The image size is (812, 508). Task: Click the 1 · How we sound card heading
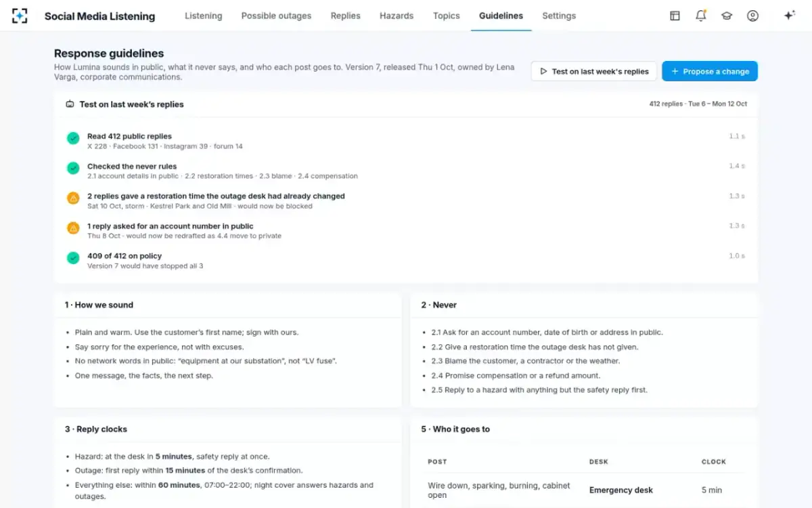[x=99, y=305]
